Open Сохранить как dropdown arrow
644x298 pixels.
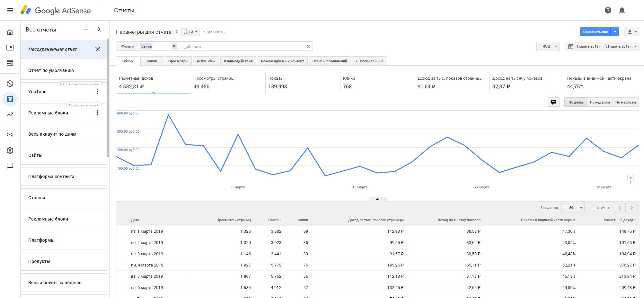[x=615, y=32]
